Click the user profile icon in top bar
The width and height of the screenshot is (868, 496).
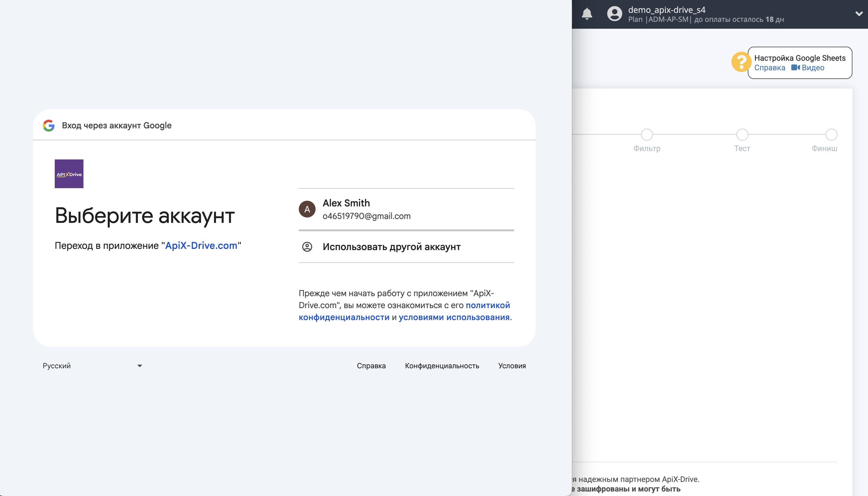[614, 14]
